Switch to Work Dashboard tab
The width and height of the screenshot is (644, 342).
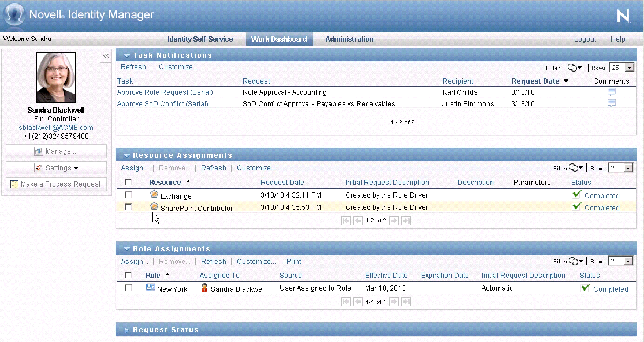[x=280, y=39]
